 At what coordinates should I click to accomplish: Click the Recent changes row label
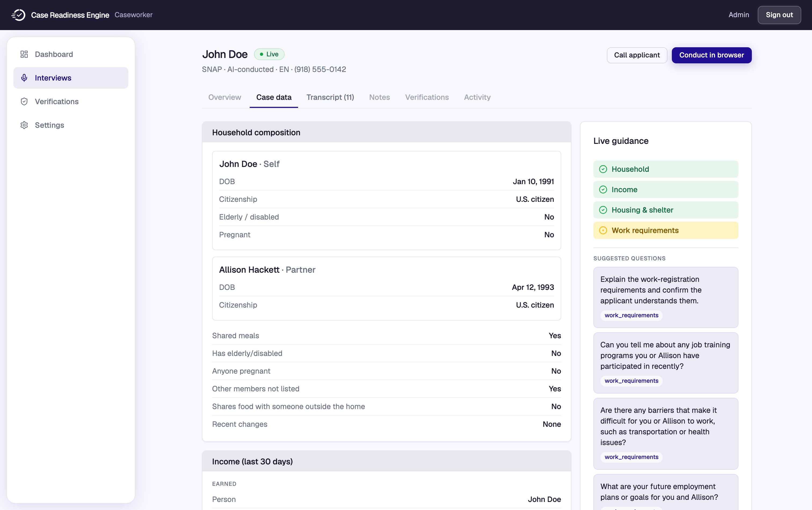coord(240,424)
